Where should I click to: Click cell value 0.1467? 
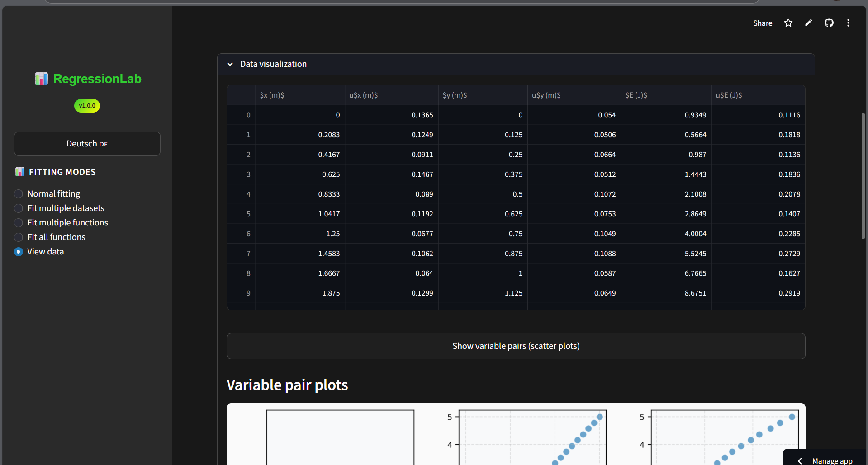[x=392, y=174]
